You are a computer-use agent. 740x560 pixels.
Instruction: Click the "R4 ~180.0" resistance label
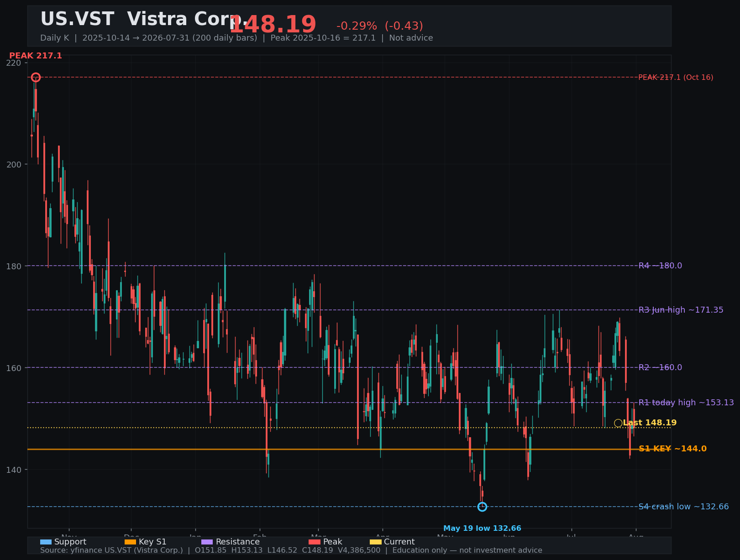tap(660, 266)
